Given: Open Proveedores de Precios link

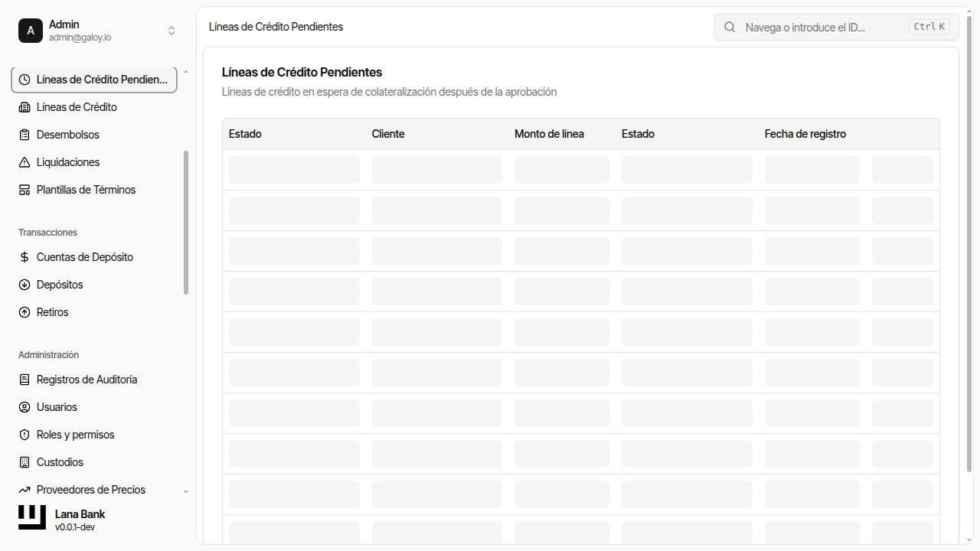Looking at the screenshot, I should tap(90, 490).
